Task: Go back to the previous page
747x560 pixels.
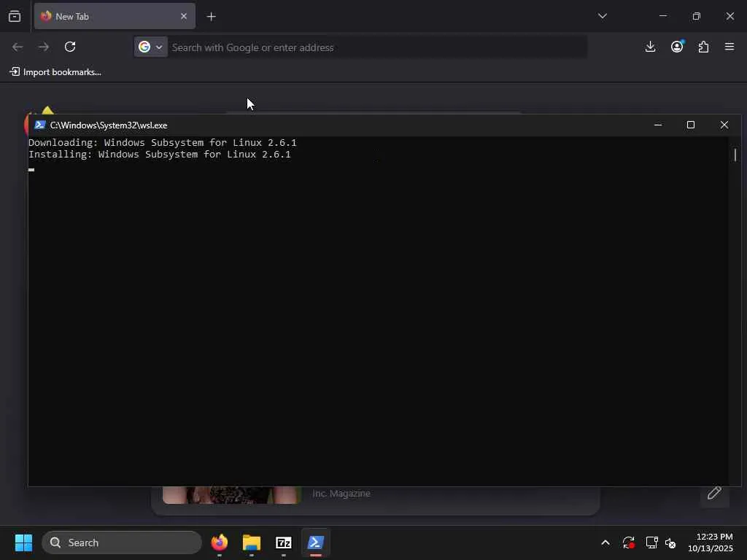Action: click(x=18, y=47)
